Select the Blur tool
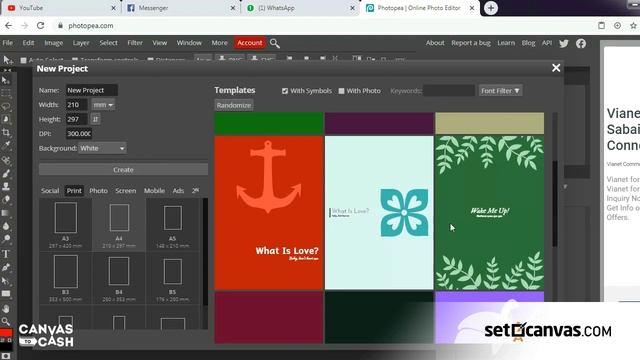The width and height of the screenshot is (640, 360). 6,226
